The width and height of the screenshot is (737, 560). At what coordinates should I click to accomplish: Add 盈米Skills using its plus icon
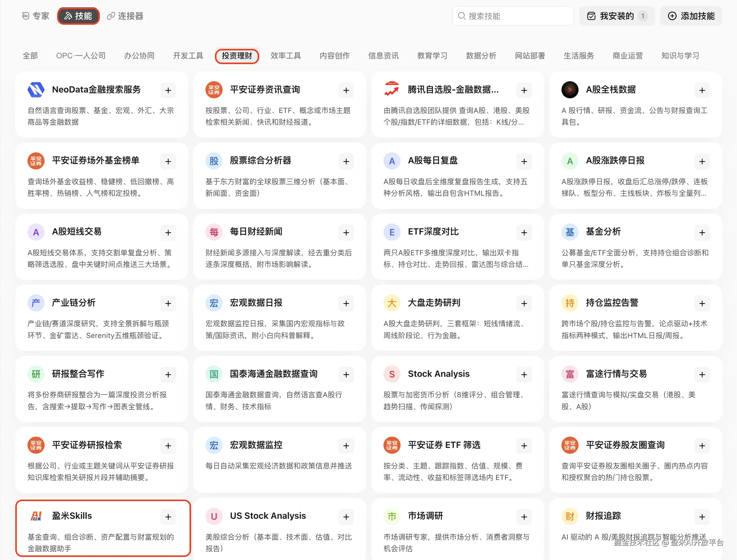(x=168, y=517)
